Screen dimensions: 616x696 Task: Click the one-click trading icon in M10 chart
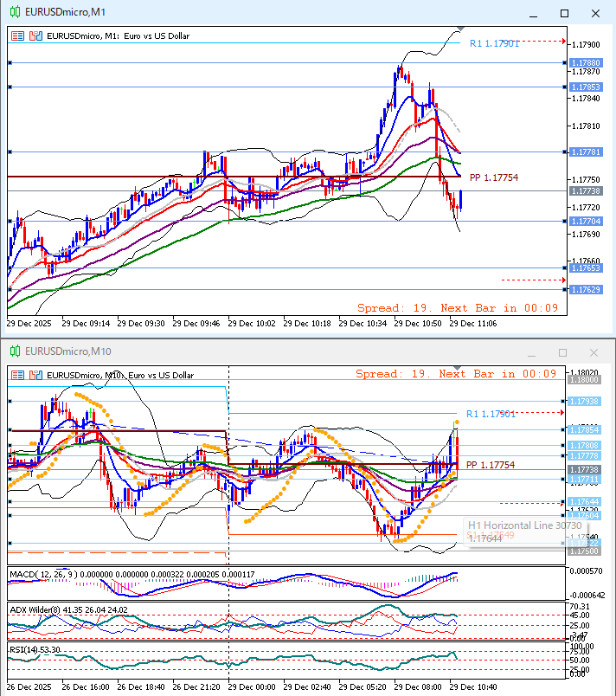tap(35, 375)
